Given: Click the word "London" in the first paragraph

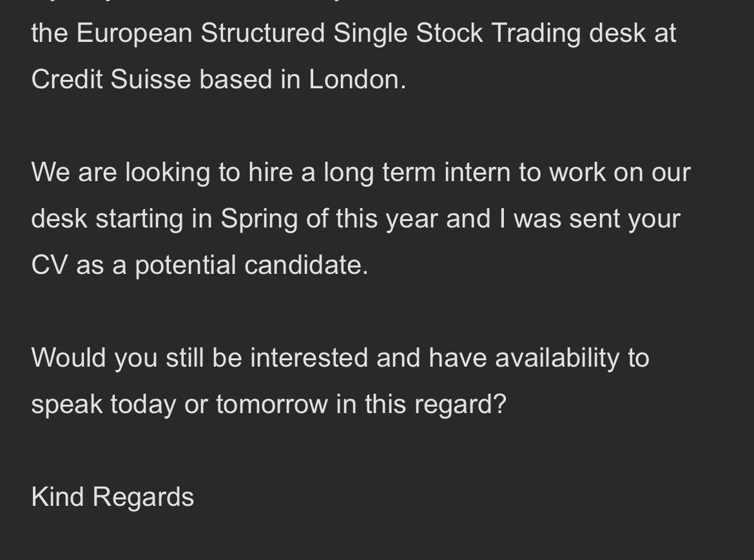Looking at the screenshot, I should pyautogui.click(x=354, y=79).
